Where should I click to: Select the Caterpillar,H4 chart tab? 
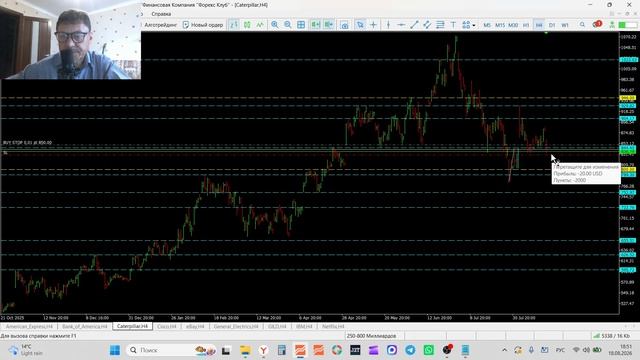[132, 326]
